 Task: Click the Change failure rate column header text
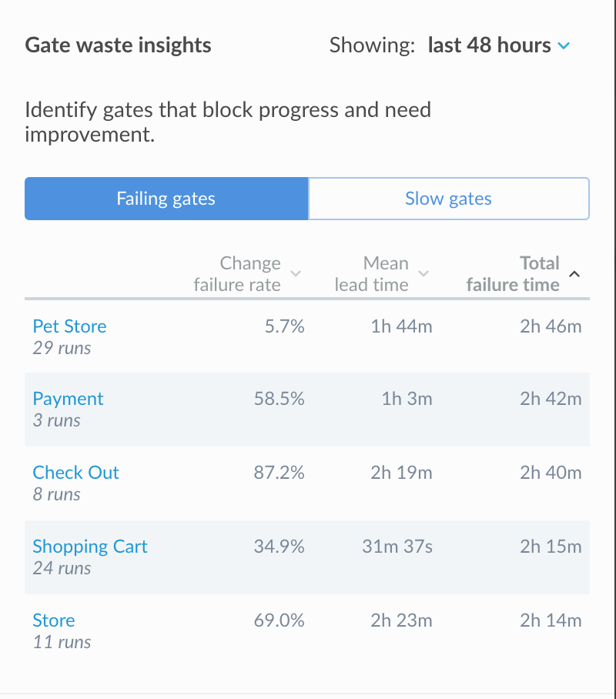(x=237, y=274)
